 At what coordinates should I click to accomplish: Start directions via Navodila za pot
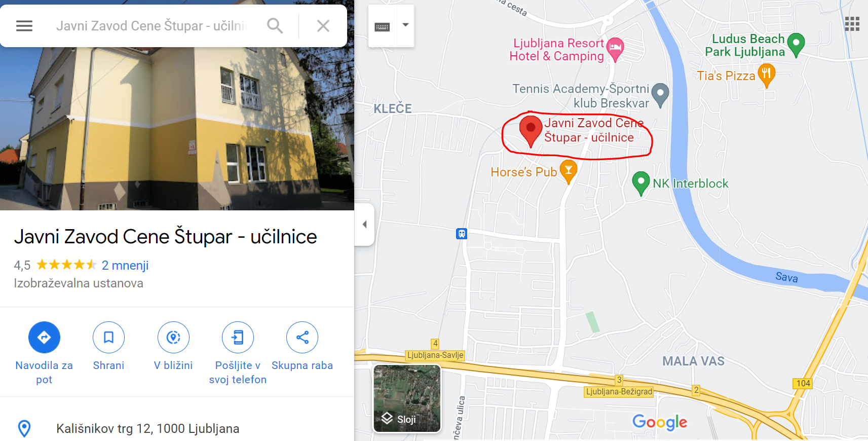[44, 353]
